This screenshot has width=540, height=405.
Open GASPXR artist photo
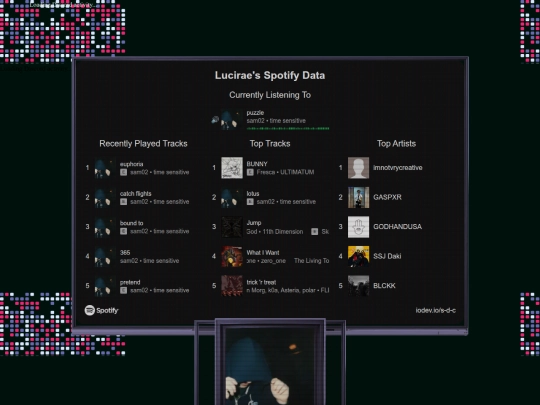358,197
